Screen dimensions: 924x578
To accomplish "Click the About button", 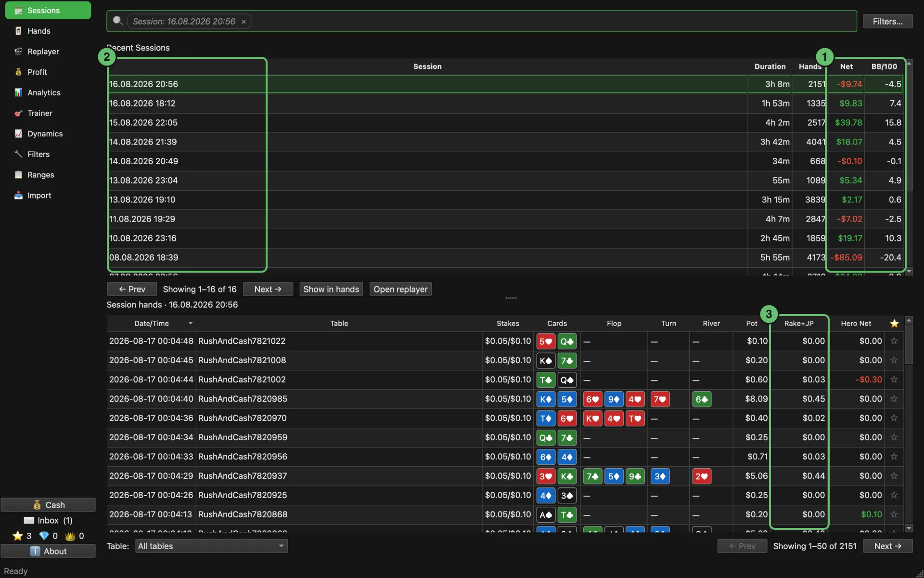I will pos(48,551).
